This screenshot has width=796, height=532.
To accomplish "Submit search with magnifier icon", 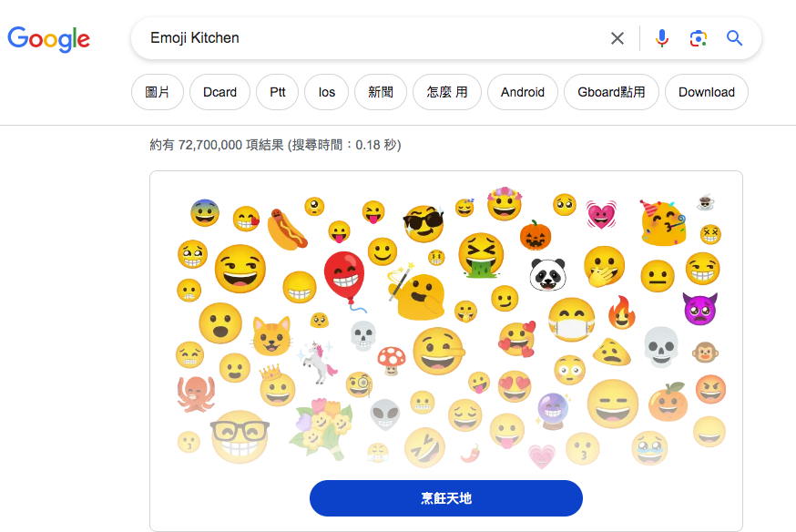I will (x=734, y=38).
